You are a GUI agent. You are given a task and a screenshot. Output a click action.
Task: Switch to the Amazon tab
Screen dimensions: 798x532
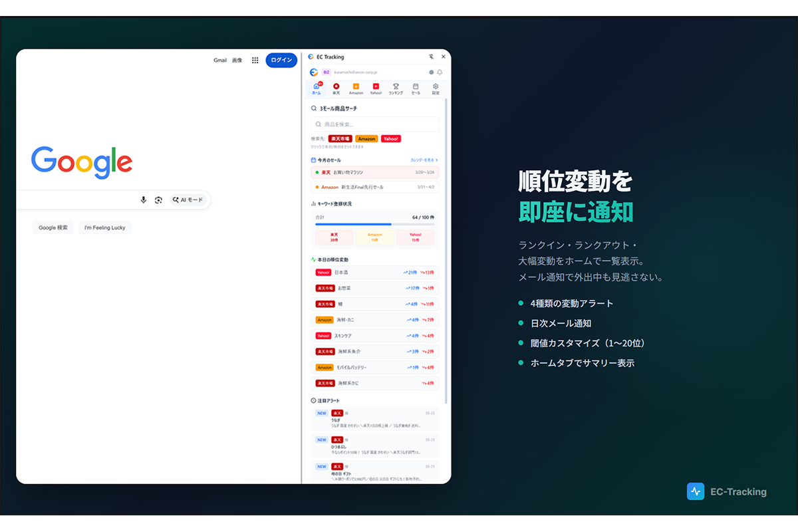356,89
